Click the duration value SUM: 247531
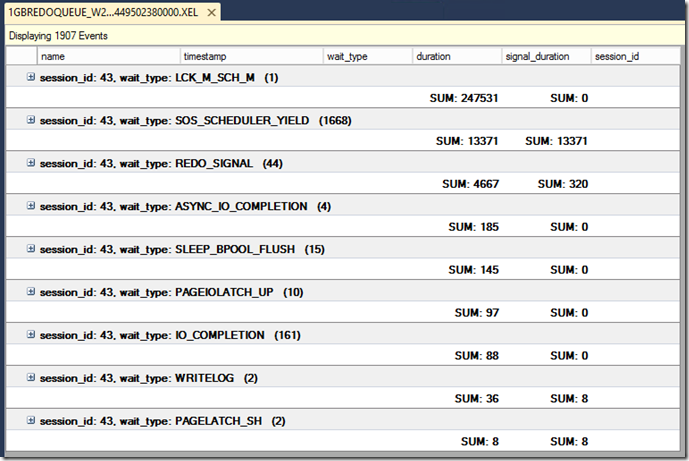Screen dimensions: 689x461 pos(464,98)
